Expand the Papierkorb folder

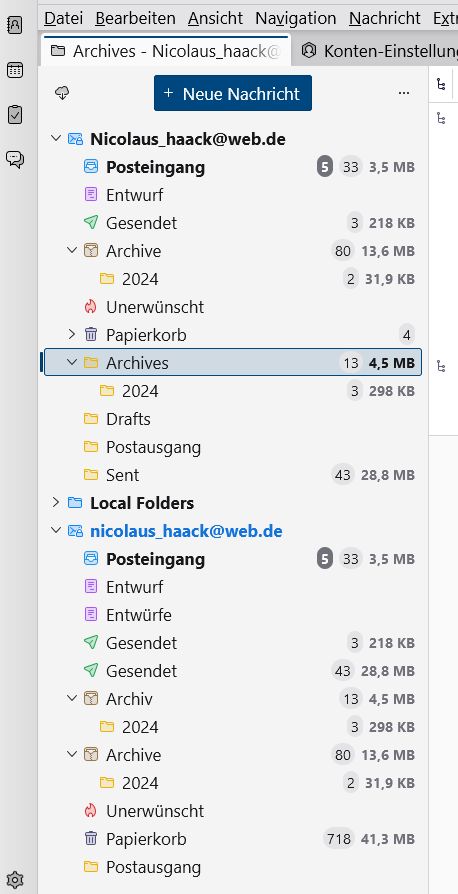click(x=72, y=335)
